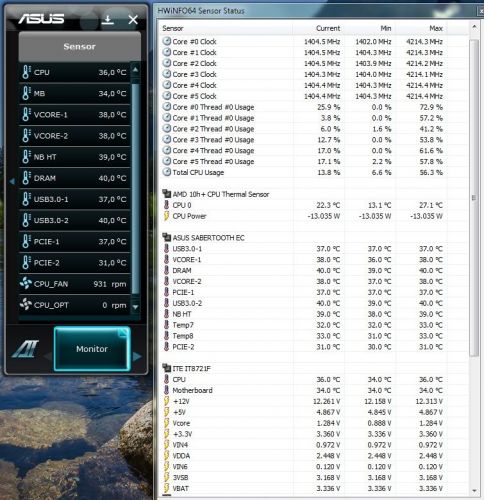Click the chip icon of AMD 10h+ CPU Thermal Sensor
Viewport: 484px width, 500px height.
(166, 194)
